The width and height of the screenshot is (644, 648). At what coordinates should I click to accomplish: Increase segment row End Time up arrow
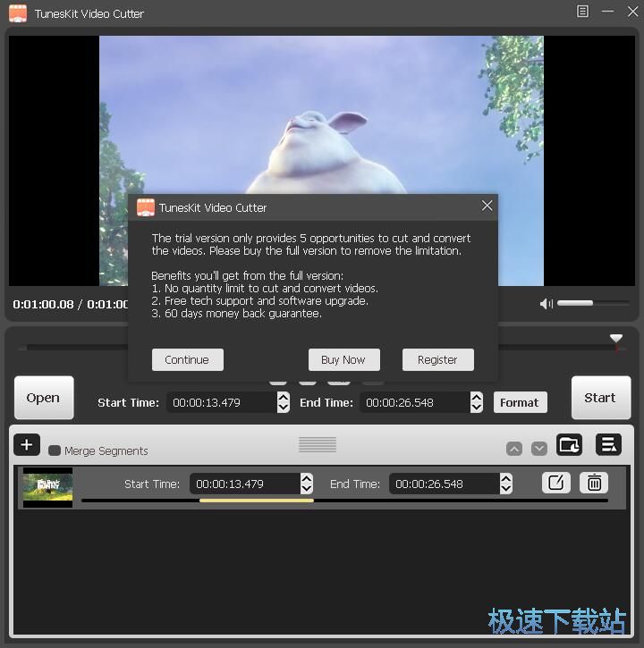tap(506, 478)
